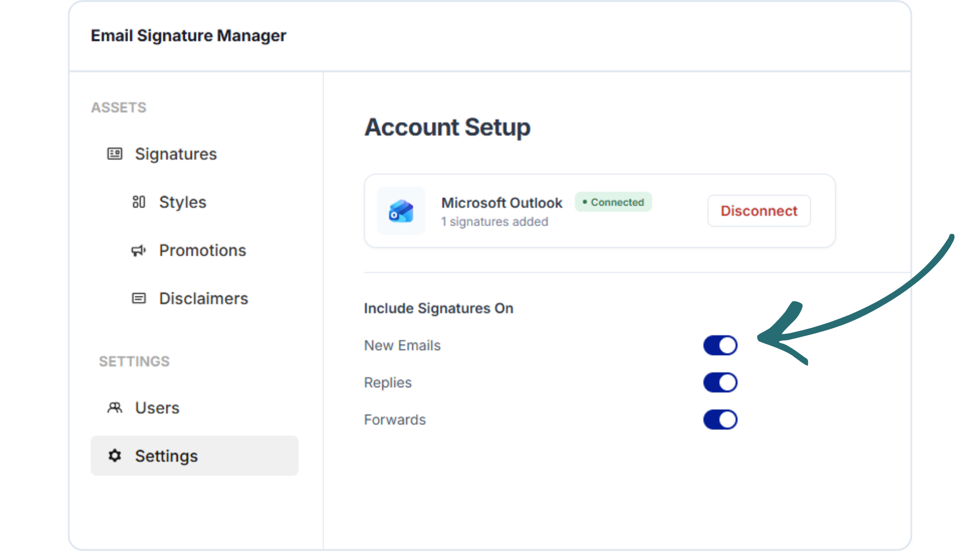Open the Styles menu item
The image size is (980, 551).
click(x=183, y=202)
